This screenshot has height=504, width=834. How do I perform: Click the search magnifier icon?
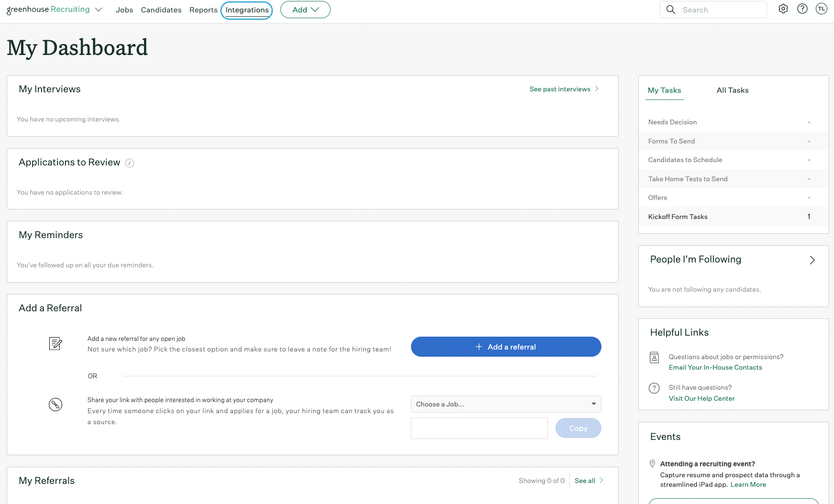[x=671, y=10]
